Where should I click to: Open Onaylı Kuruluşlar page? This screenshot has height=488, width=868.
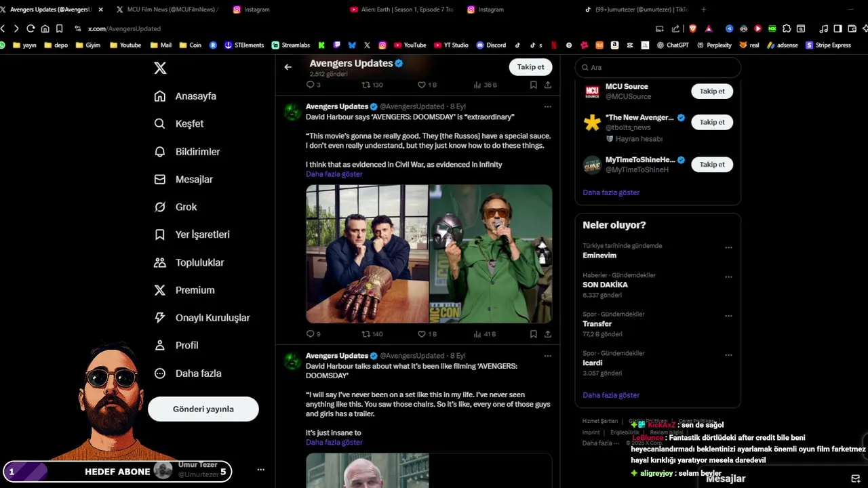[202, 318]
